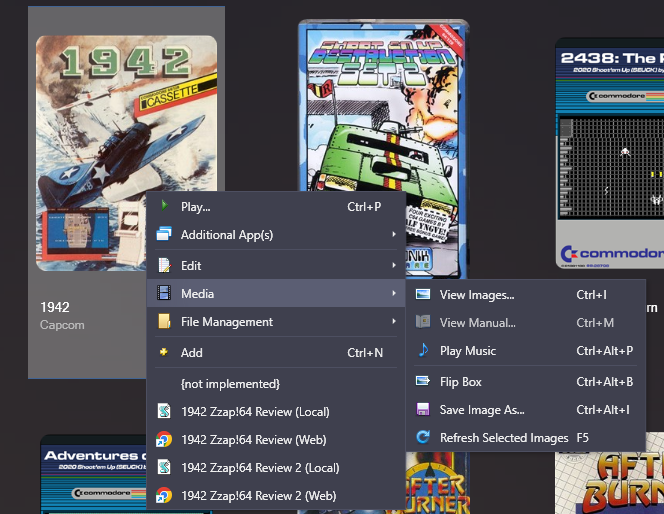Viewport: 664px width, 514px height.
Task: Click the Ctrl+N shortcut text
Action: pos(365,352)
